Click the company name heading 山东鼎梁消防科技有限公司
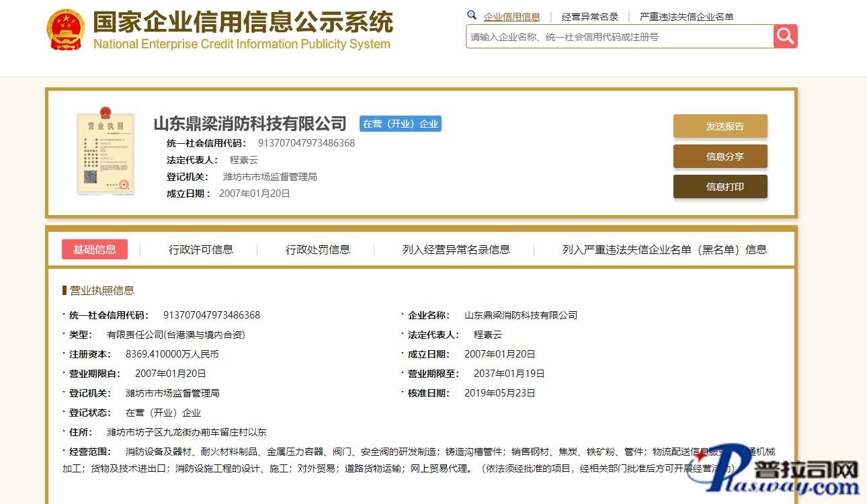 pos(250,124)
